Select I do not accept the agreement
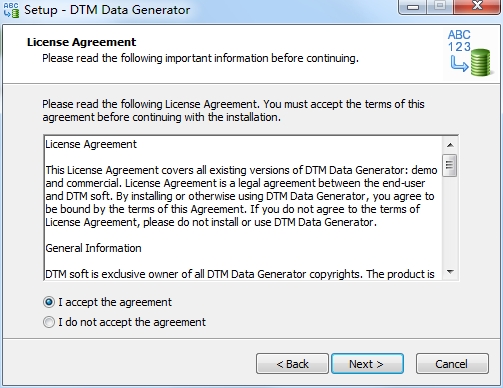The height and width of the screenshot is (388, 503). coord(49,322)
